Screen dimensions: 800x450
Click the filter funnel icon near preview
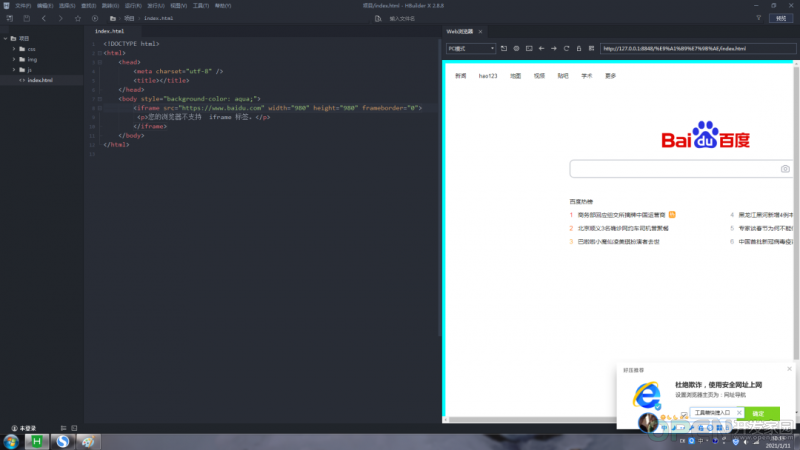click(x=759, y=18)
